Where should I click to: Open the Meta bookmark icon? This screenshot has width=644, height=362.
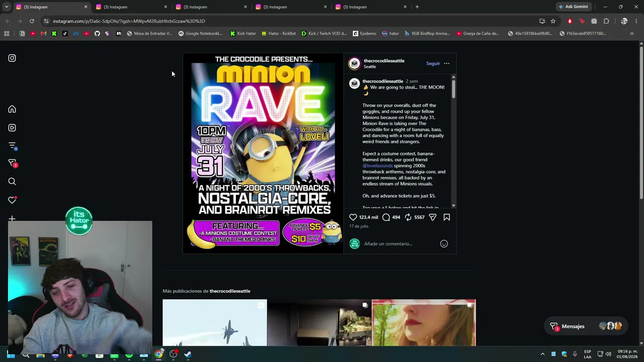[x=75, y=34]
